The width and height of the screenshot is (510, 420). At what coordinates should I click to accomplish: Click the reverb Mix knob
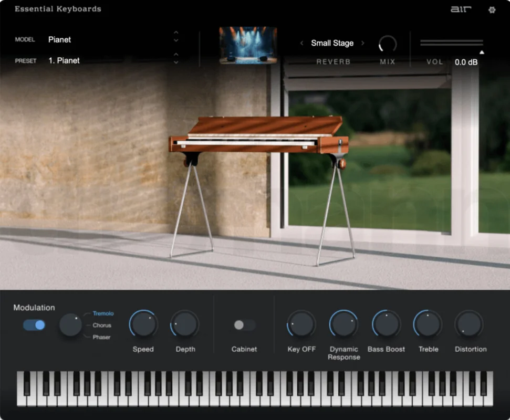(x=388, y=44)
